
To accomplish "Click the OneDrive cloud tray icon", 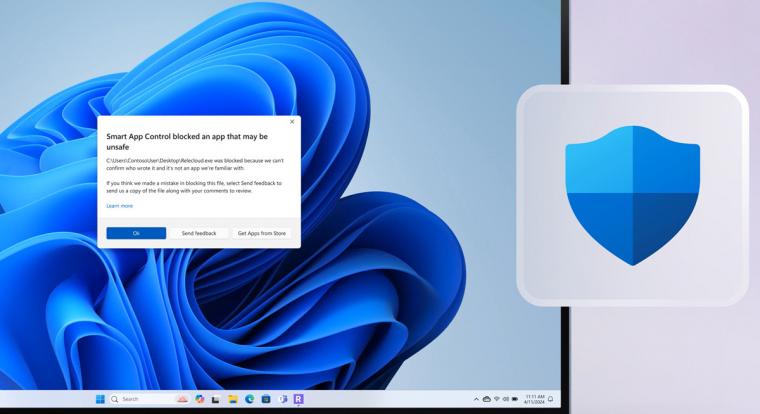I will tap(487, 399).
